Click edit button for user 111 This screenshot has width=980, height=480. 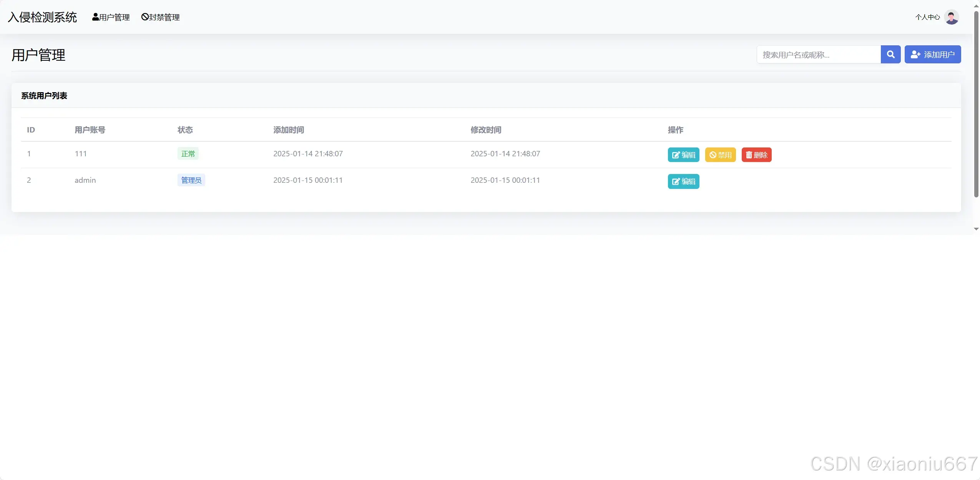tap(683, 155)
